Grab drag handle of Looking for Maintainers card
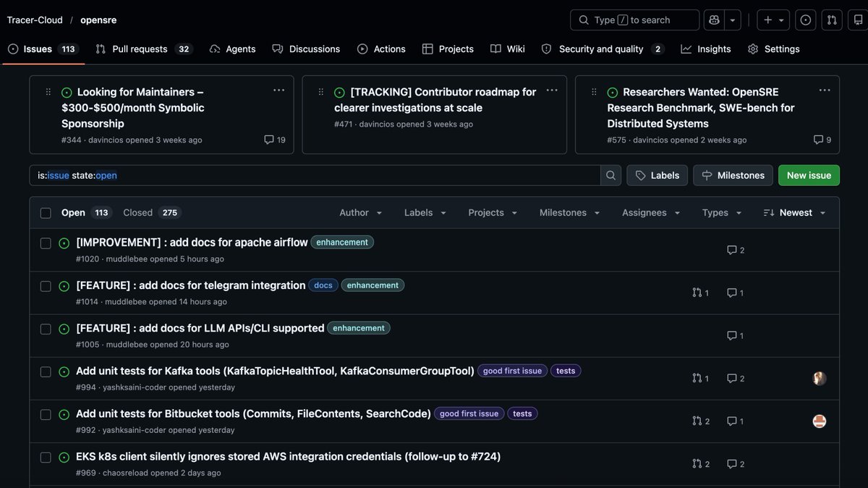The image size is (868, 488). 48,92
